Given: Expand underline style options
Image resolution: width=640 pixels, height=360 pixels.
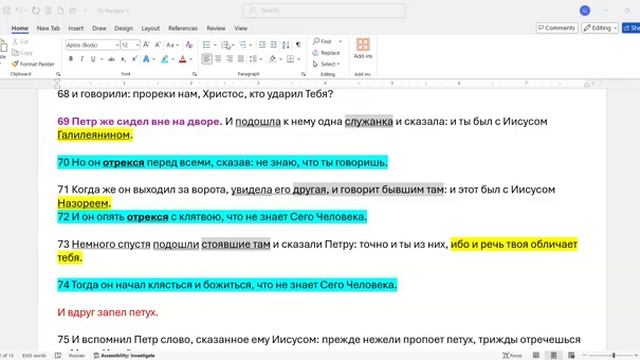Looking at the screenshot, I should [101, 59].
